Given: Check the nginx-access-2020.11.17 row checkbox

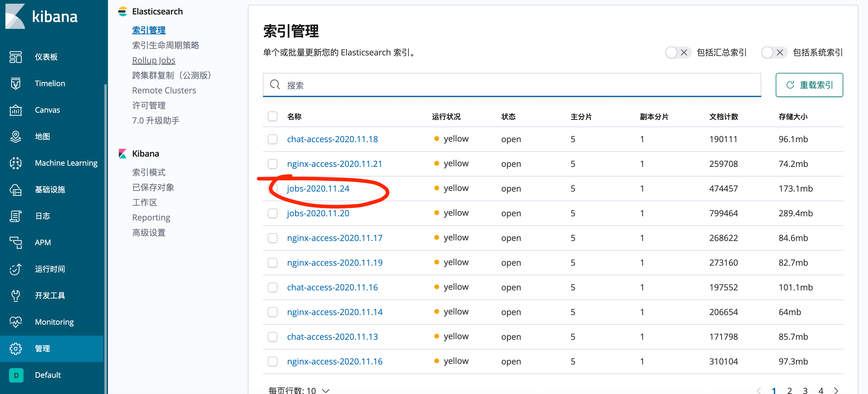Looking at the screenshot, I should [x=272, y=238].
